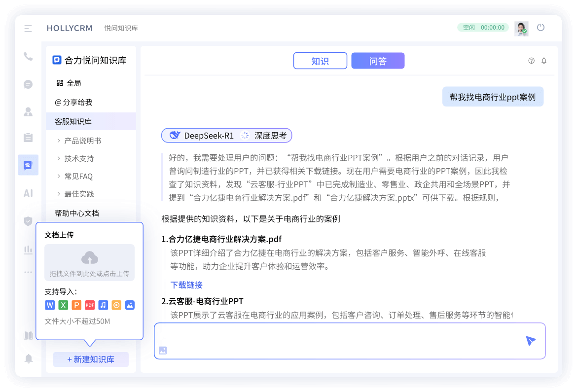Viewport: 577px width, 392px height.
Task: Open the bar chart statistics sidebar icon
Action: pyautogui.click(x=28, y=250)
